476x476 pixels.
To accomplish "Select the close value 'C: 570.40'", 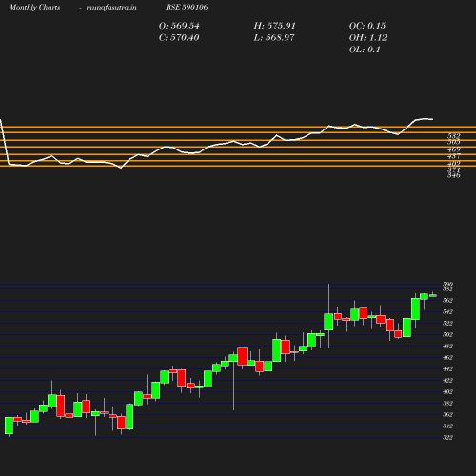I will (x=179, y=38).
